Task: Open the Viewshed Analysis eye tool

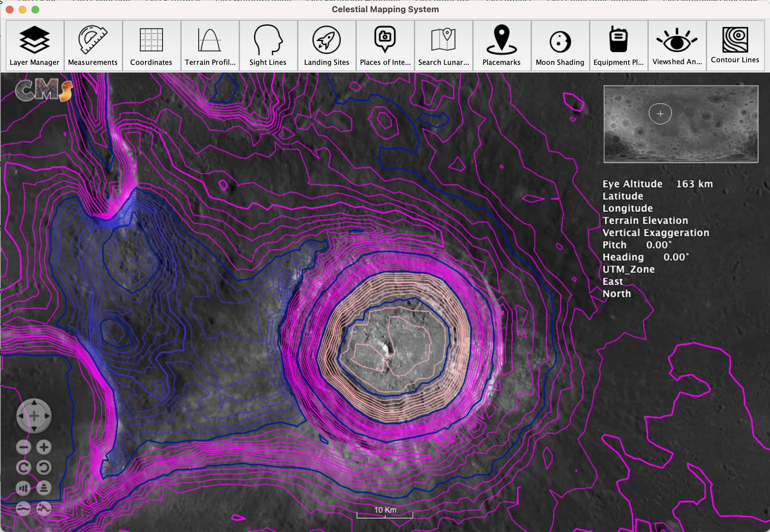Action: pyautogui.click(x=677, y=45)
